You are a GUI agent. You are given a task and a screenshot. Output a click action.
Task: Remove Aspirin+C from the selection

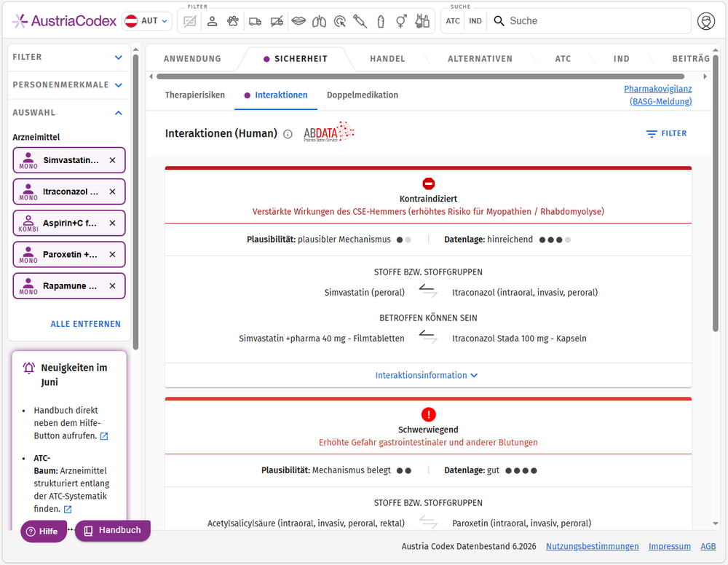(112, 224)
